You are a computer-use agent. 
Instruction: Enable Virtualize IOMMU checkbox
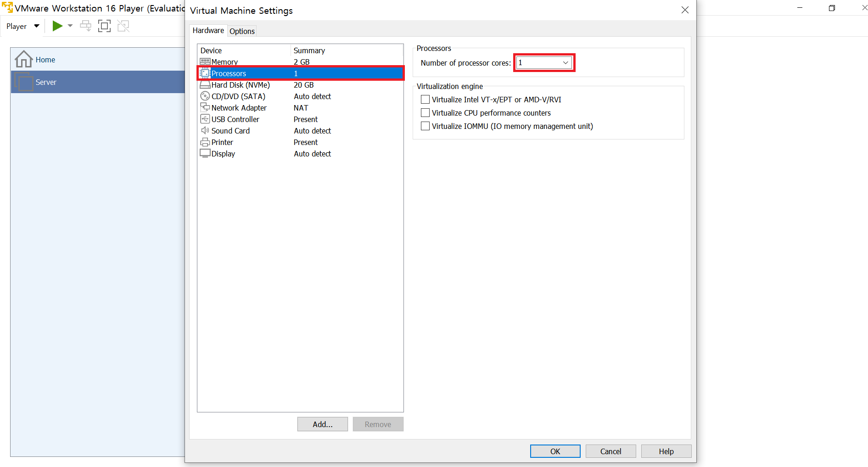coord(426,126)
